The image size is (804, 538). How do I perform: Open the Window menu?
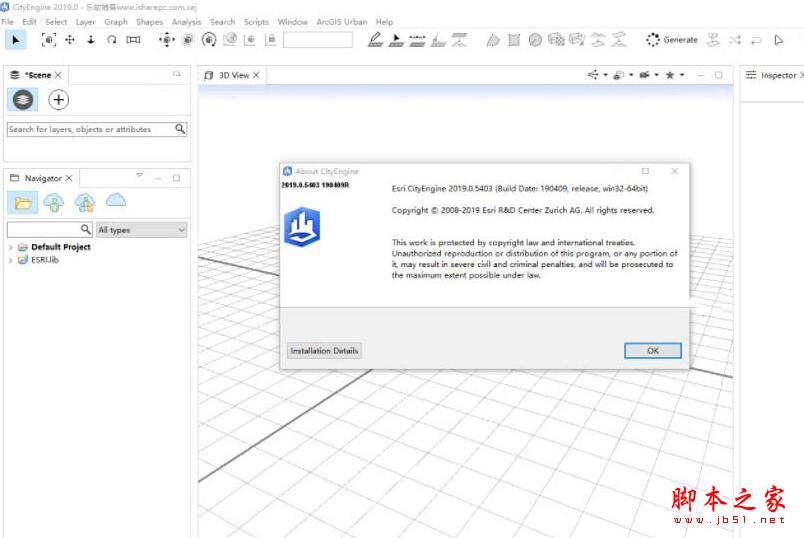[292, 22]
